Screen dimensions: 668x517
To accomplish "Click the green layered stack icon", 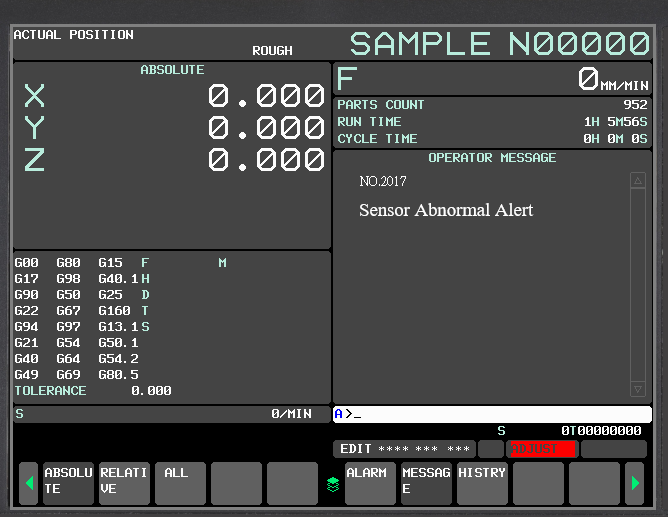I will pyautogui.click(x=333, y=483).
